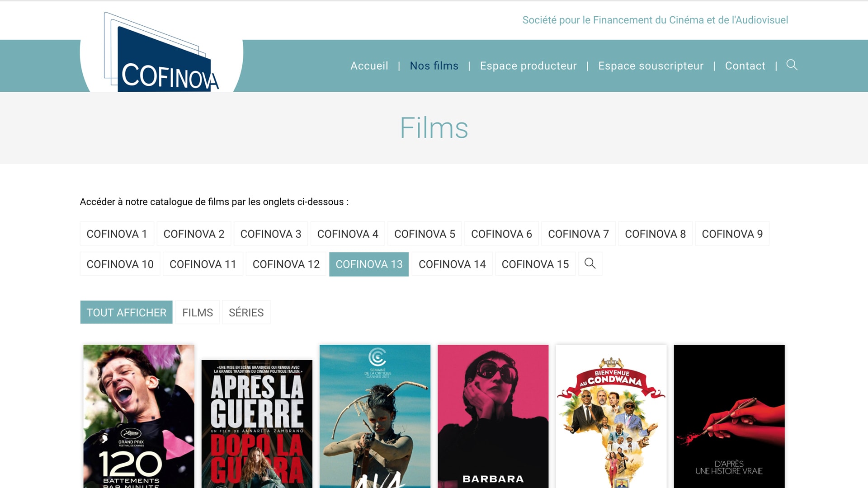
Task: Open Espace producteur in the navigation
Action: pyautogui.click(x=528, y=66)
